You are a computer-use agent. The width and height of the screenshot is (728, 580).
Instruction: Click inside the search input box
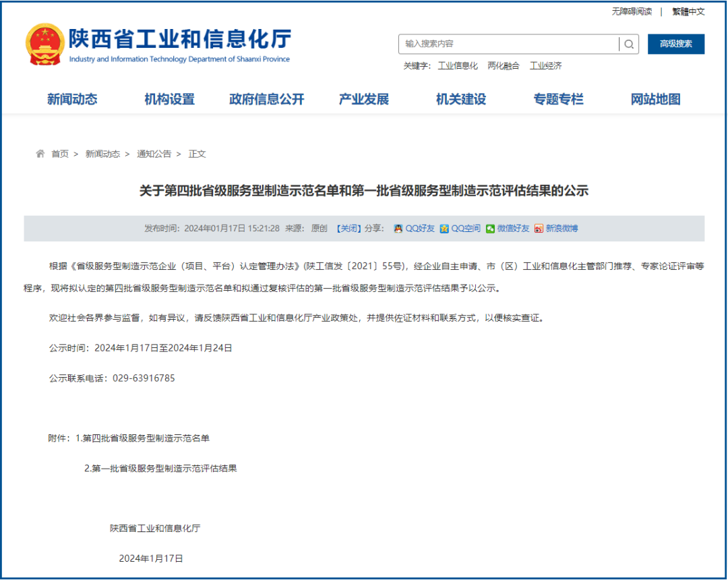tap(506, 44)
